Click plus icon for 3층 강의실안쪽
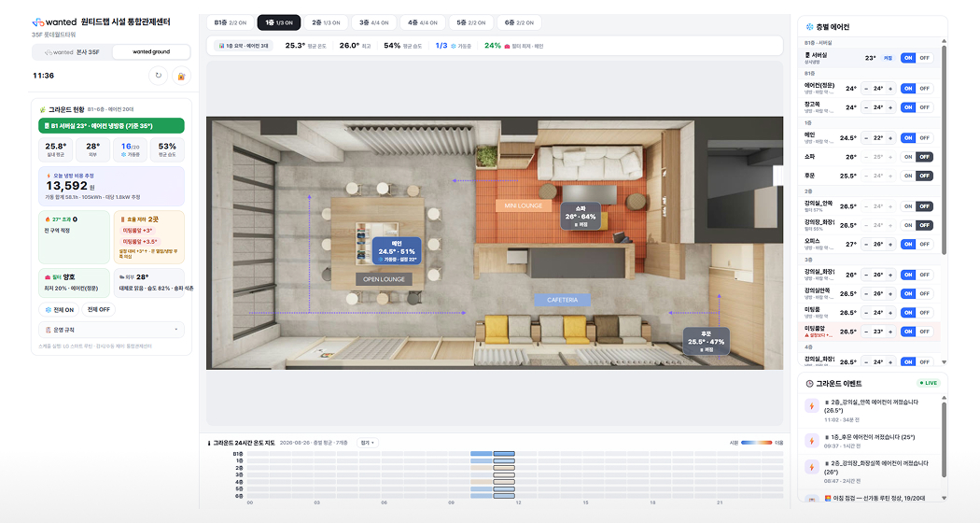The image size is (980, 523). click(890, 294)
